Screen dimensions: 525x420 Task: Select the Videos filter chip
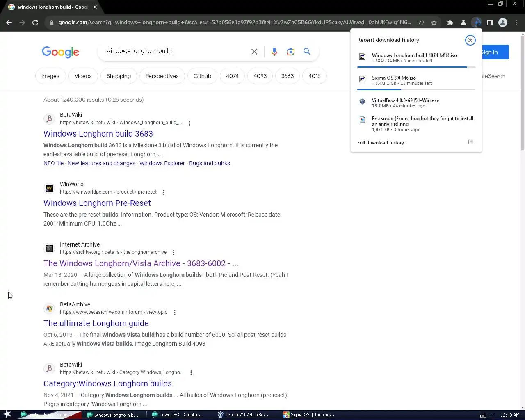pyautogui.click(x=83, y=76)
